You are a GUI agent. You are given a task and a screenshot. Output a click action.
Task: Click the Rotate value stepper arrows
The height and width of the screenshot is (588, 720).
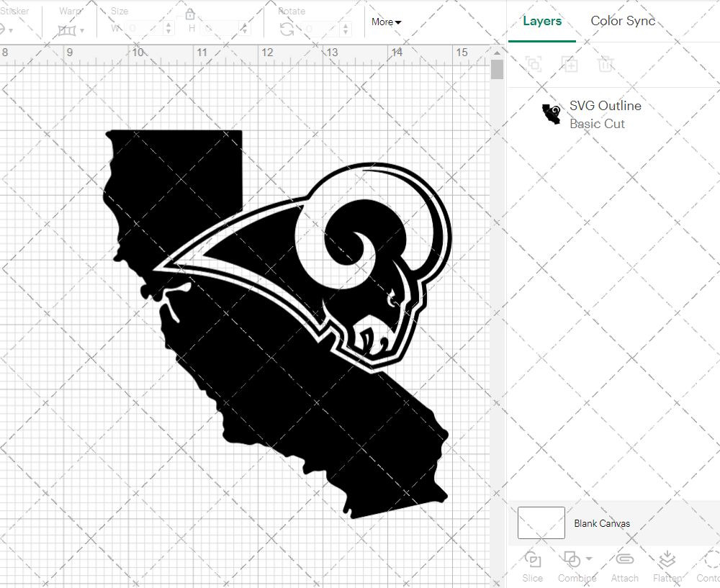coord(346,29)
